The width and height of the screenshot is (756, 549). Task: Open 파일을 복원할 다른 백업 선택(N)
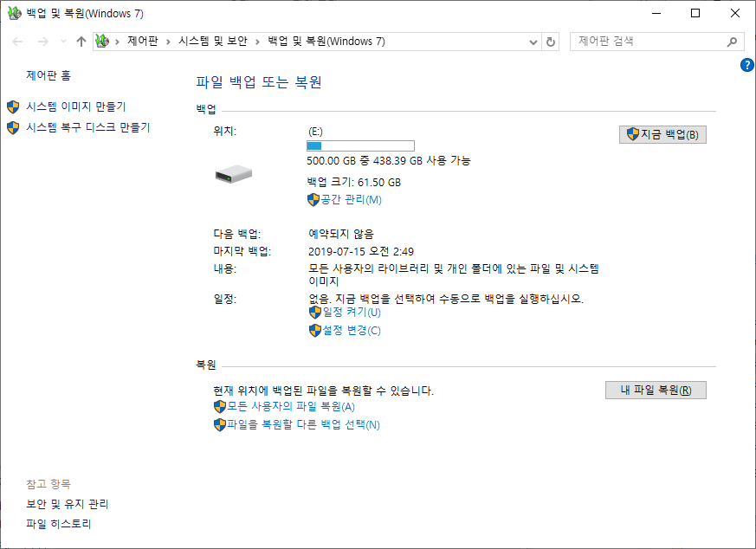(303, 425)
